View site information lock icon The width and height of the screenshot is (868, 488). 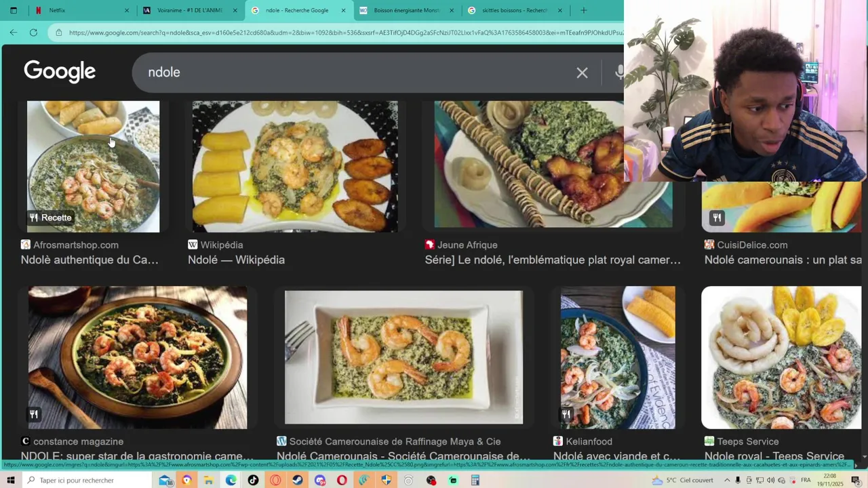point(59,32)
